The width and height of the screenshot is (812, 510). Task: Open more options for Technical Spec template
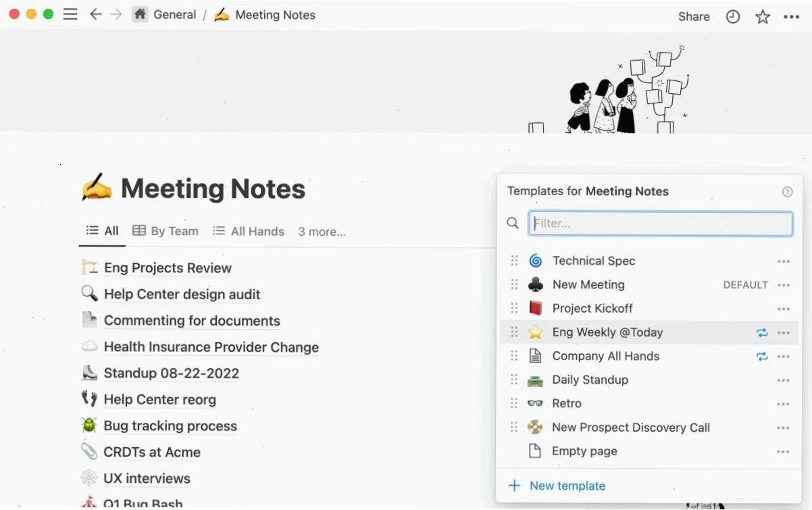coord(784,261)
